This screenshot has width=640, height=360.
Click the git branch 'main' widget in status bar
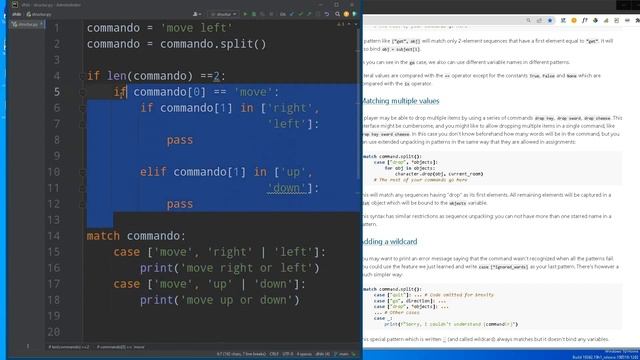tap(341, 354)
